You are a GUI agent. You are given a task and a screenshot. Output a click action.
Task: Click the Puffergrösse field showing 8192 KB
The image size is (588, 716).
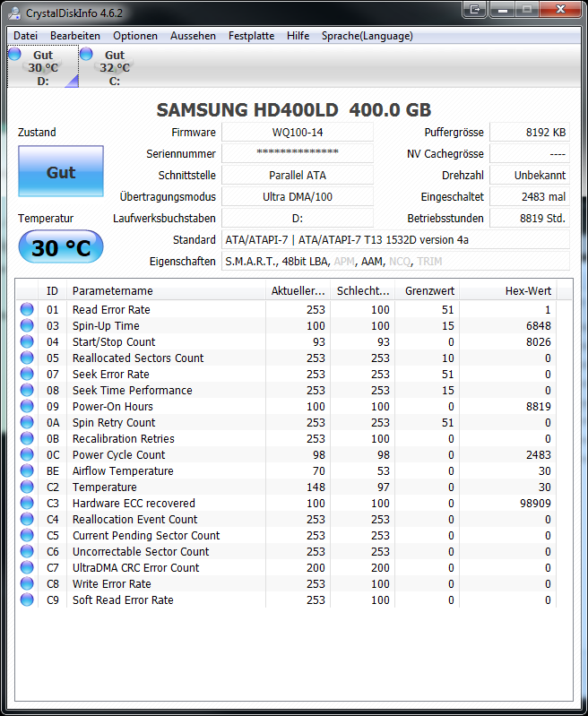point(530,133)
